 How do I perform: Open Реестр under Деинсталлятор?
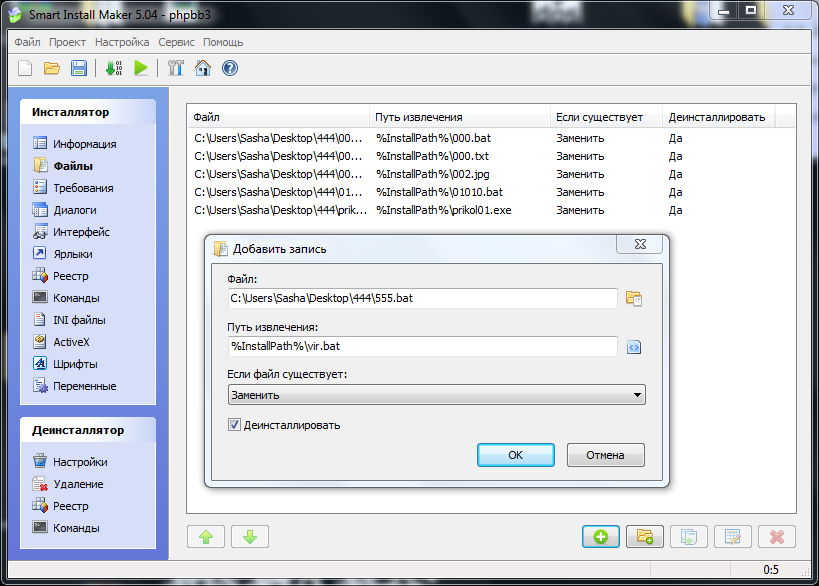click(61, 506)
